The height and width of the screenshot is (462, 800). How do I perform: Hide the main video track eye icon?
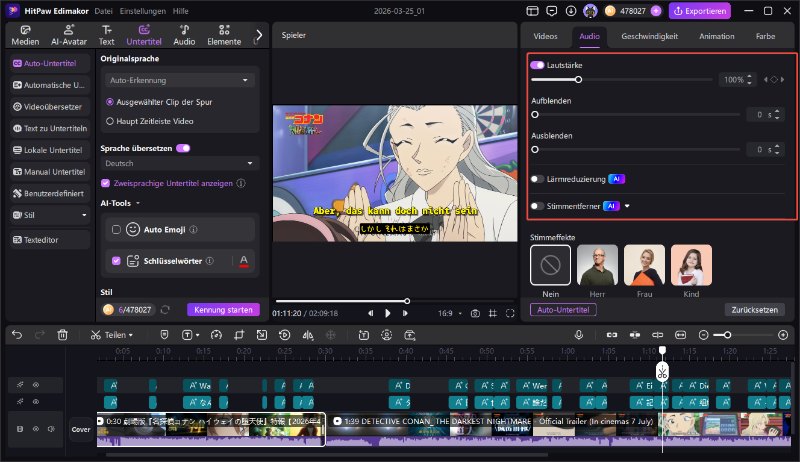(x=36, y=429)
